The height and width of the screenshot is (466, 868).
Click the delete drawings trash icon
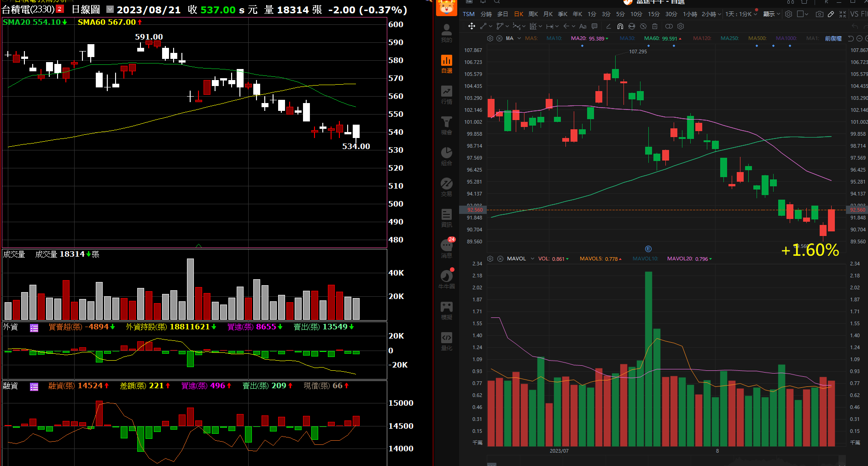click(x=655, y=26)
